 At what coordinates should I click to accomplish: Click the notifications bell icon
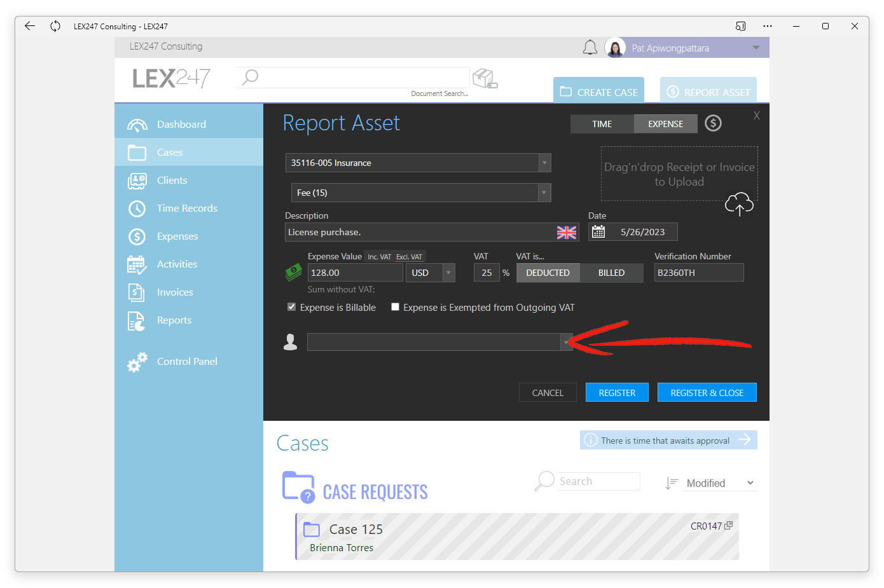pos(590,48)
